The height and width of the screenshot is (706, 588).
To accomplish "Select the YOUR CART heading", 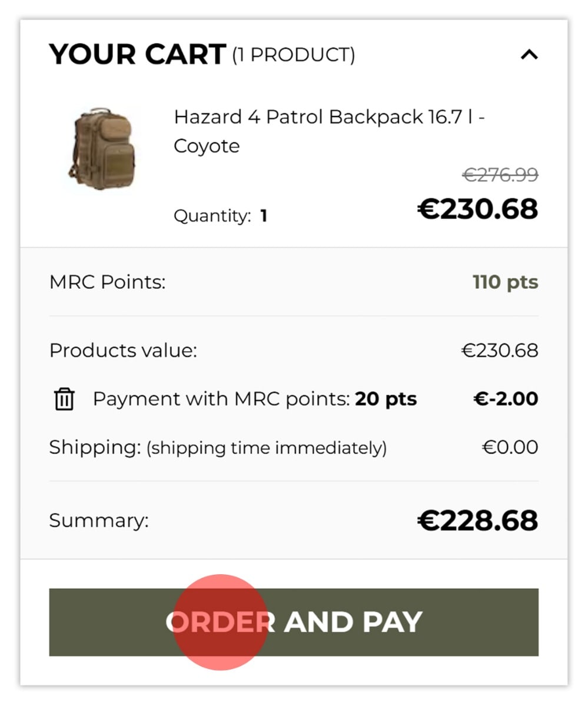I will coord(138,55).
